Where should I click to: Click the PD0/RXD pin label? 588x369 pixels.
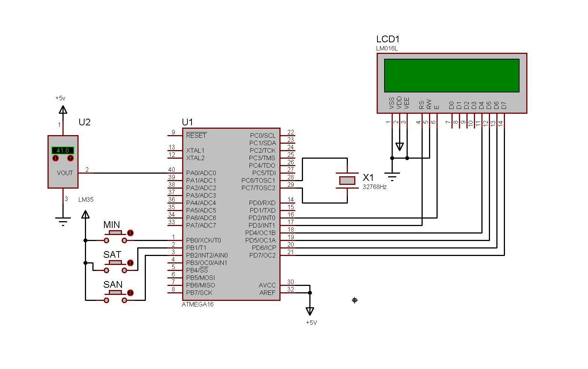click(x=263, y=203)
